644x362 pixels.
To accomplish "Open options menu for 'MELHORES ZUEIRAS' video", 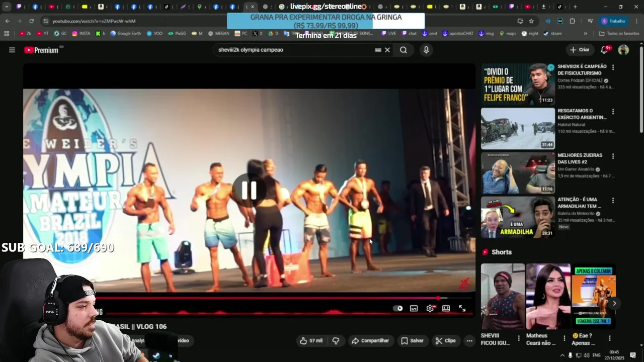I will 613,156.
